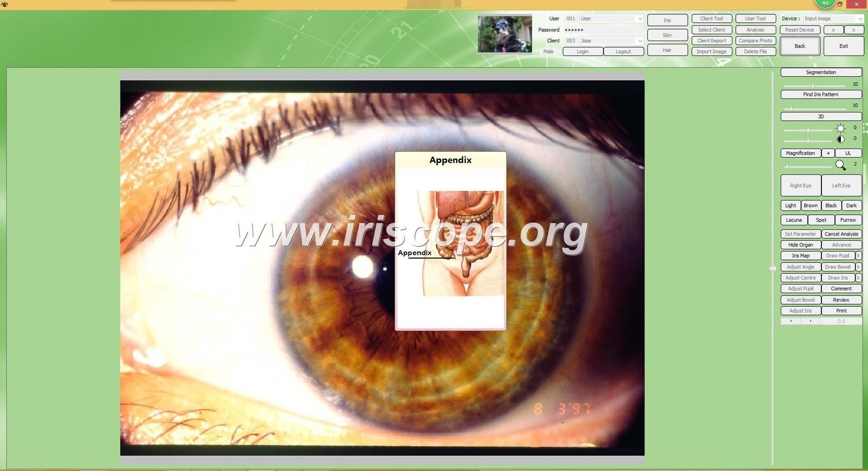This screenshot has height=471, width=868.
Task: Click the Find Iris Pattern button
Action: [x=820, y=94]
